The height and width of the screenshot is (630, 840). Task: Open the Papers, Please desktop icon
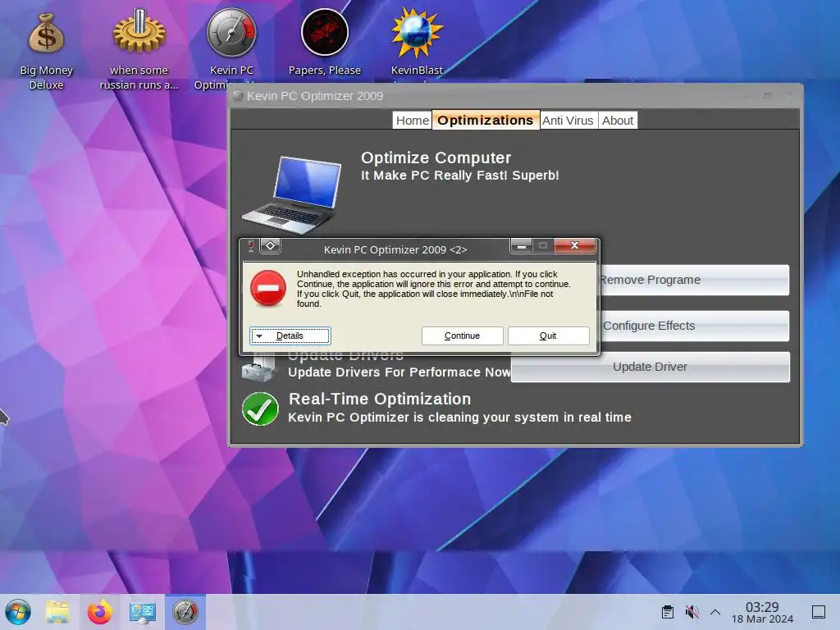click(325, 43)
